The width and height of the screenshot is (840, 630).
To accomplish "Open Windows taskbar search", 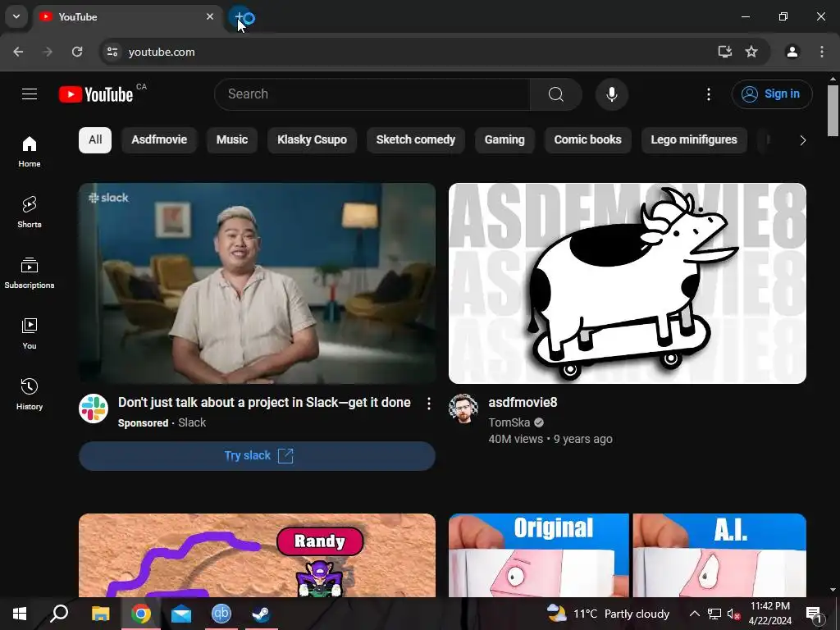I will point(59,614).
